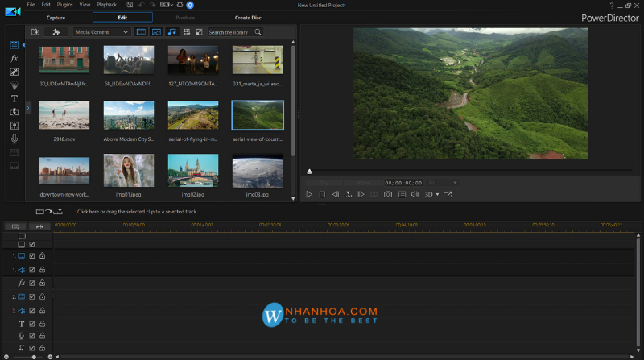Click the undo arrow in top bar
The width and height of the screenshot is (644, 360).
pyautogui.click(x=142, y=5)
